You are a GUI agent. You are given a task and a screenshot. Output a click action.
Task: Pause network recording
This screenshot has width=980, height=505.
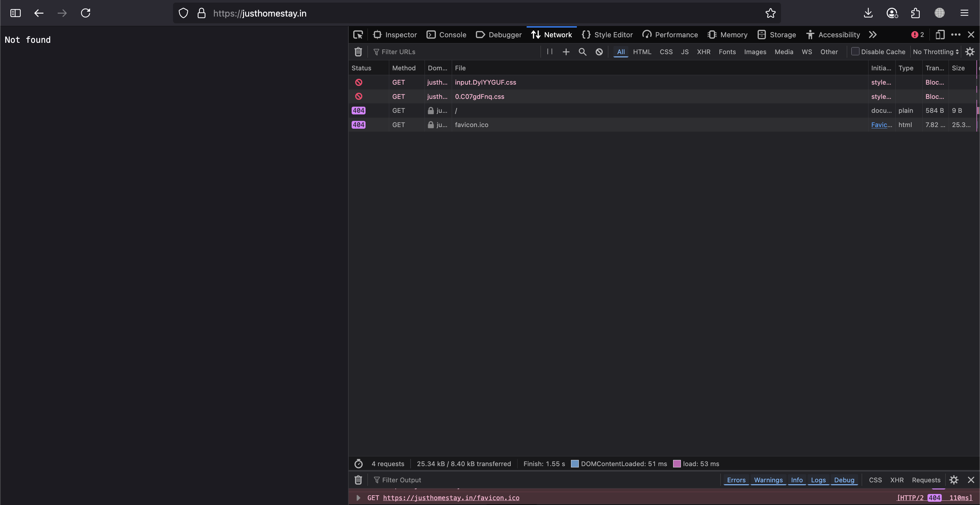click(x=549, y=52)
